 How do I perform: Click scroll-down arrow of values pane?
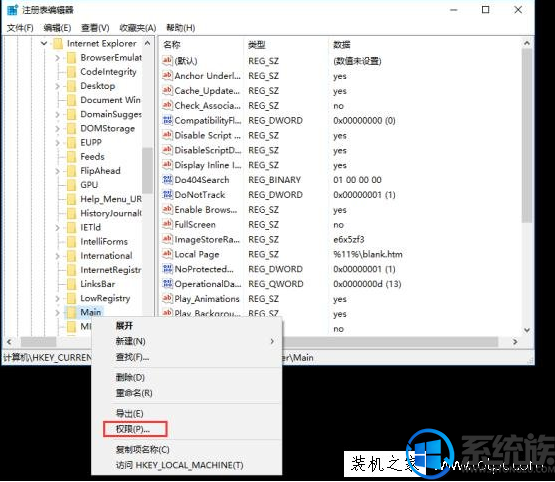point(527,330)
